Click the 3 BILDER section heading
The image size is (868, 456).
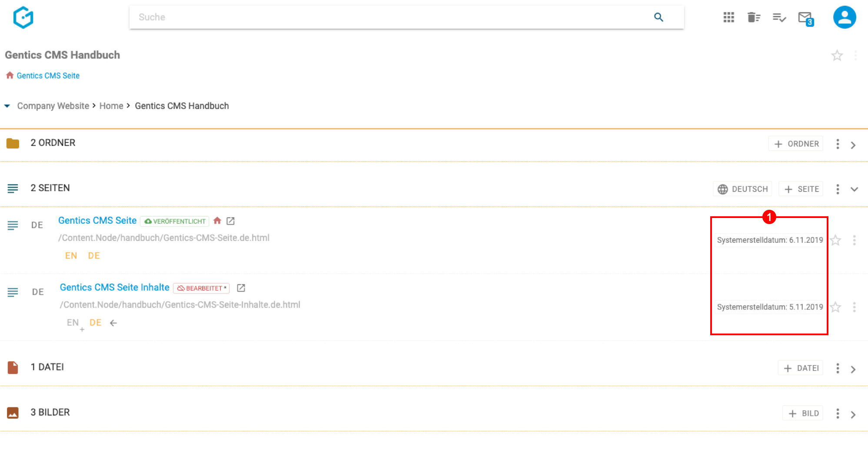(x=50, y=413)
